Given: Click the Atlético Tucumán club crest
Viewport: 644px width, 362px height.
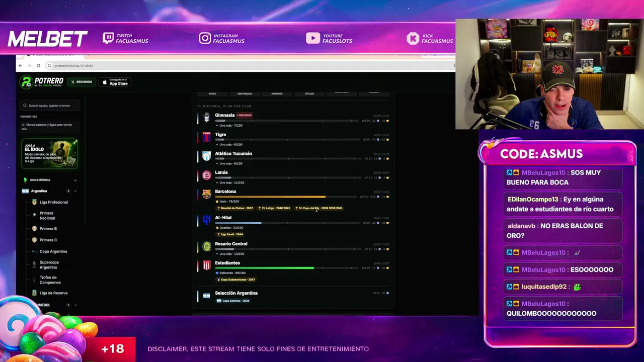Looking at the screenshot, I should point(206,156).
